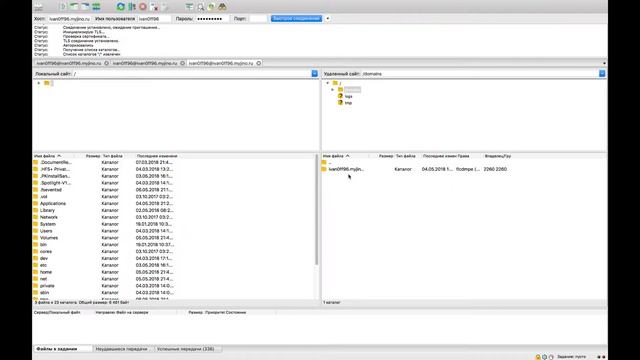Refresh the file and folder lists
Screen dimensions: 640x360
click(120, 7)
